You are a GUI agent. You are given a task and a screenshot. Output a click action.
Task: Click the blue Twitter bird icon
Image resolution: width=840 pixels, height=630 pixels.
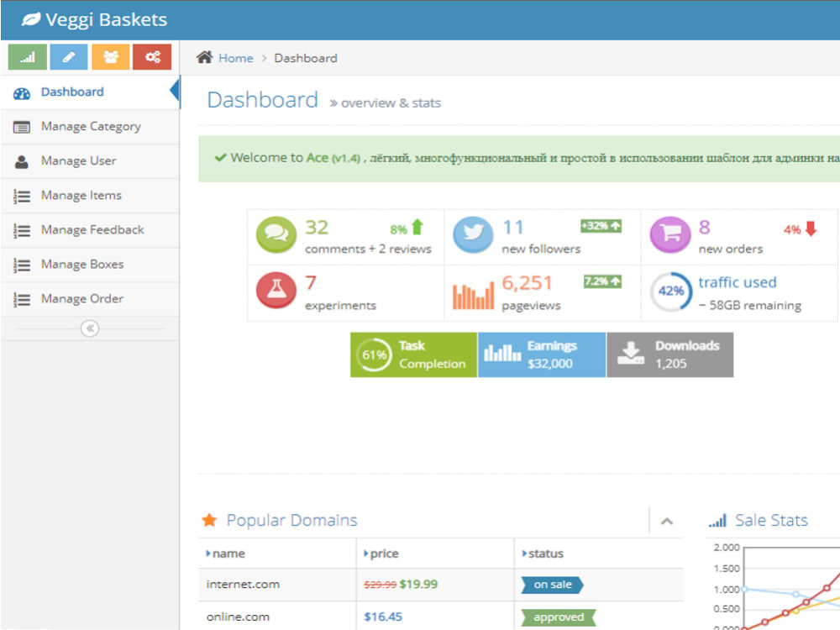473,234
